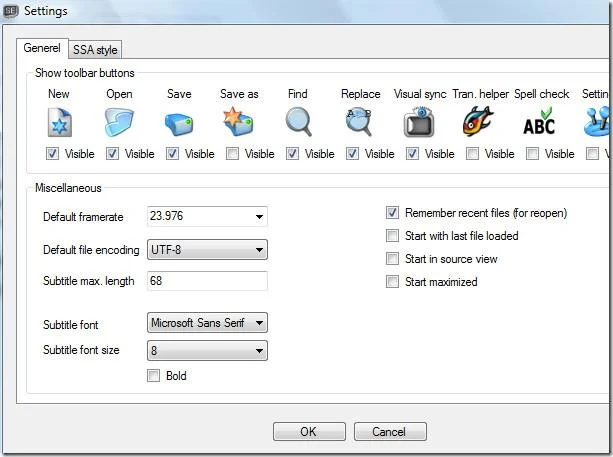Click the Open folder icon

click(x=119, y=122)
